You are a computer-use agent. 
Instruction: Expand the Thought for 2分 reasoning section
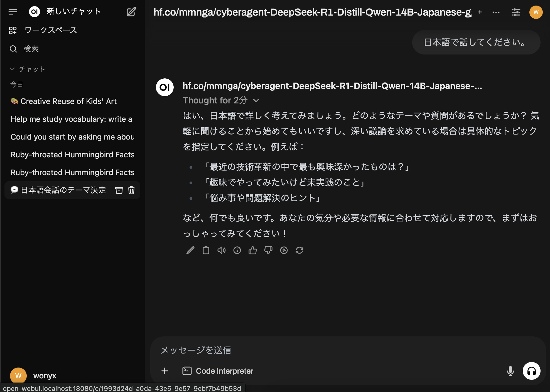[221, 100]
